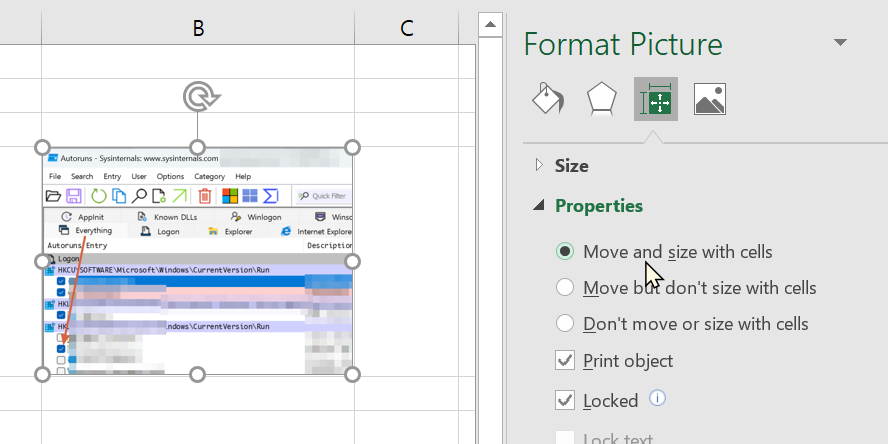Toggle the Print object checkbox
Screen dimensions: 888x444
pos(565,360)
